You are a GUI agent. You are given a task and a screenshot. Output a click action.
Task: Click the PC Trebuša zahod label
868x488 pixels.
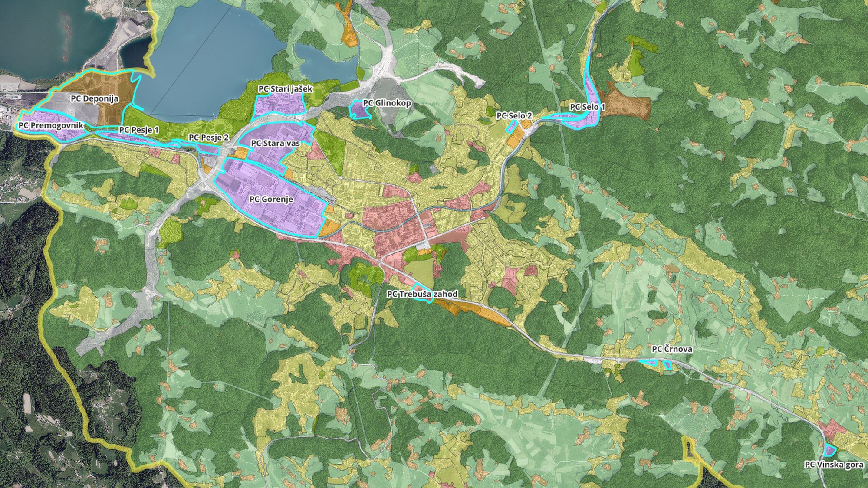click(x=422, y=294)
